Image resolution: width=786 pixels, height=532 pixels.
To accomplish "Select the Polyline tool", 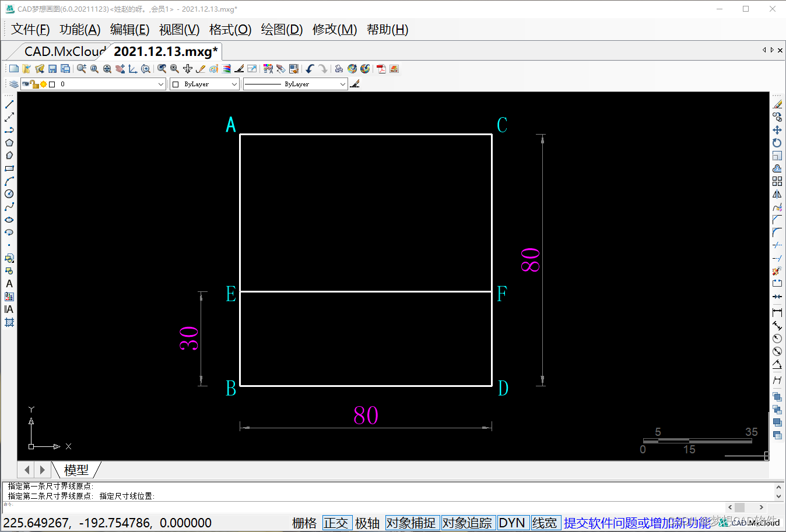I will [x=9, y=130].
